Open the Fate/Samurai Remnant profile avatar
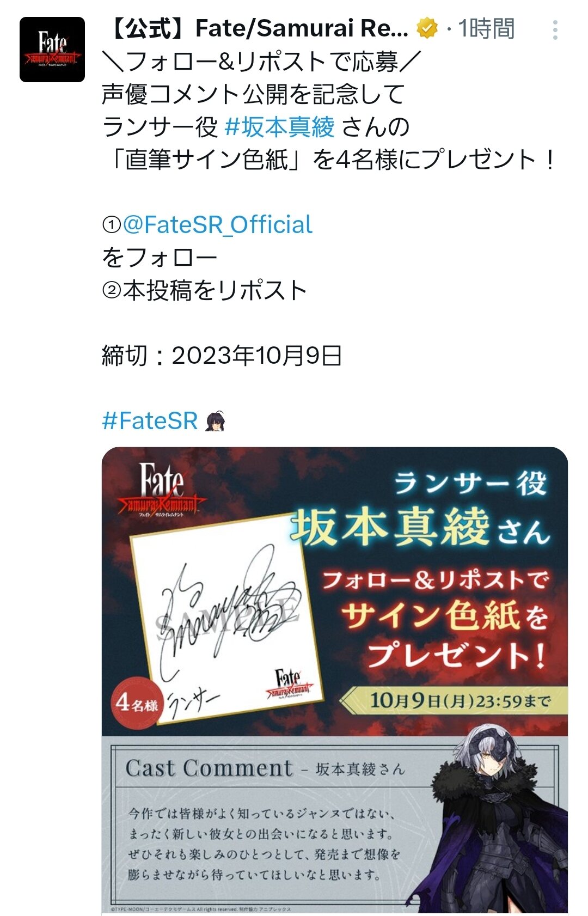Screen dimensions: 588x916 tap(52, 50)
